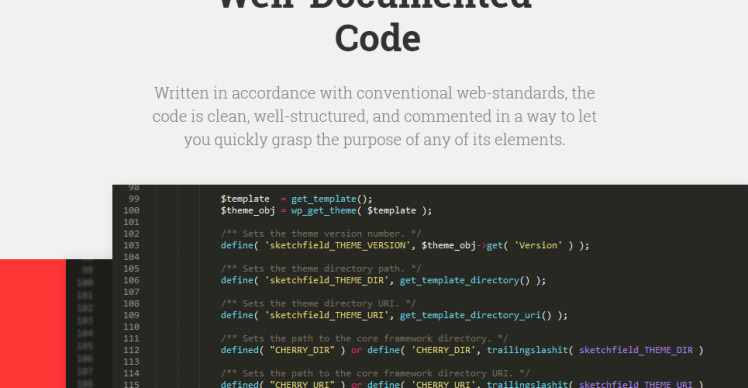Click the purple sketchfield_THEME_DIR constant

click(x=636, y=350)
